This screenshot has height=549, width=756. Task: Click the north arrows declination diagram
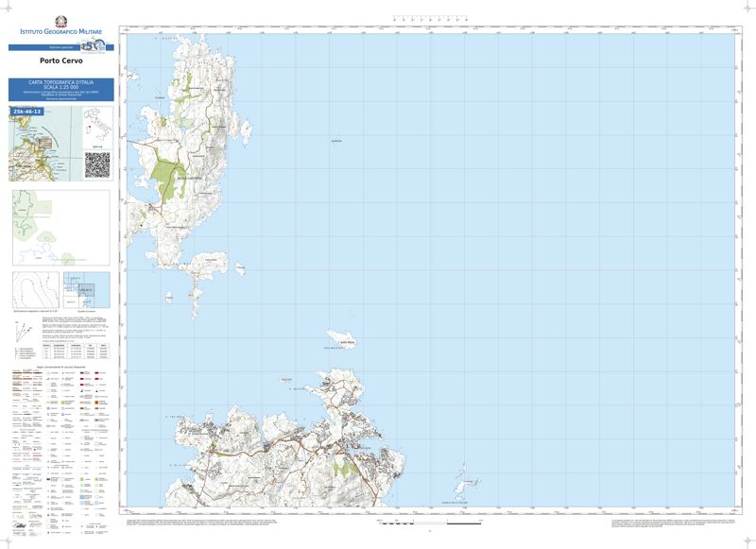coord(25,331)
